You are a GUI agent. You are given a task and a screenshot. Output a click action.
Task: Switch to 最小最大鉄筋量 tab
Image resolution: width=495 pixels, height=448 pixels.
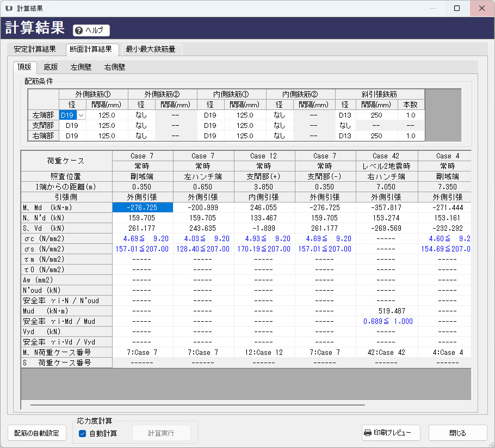pos(151,50)
